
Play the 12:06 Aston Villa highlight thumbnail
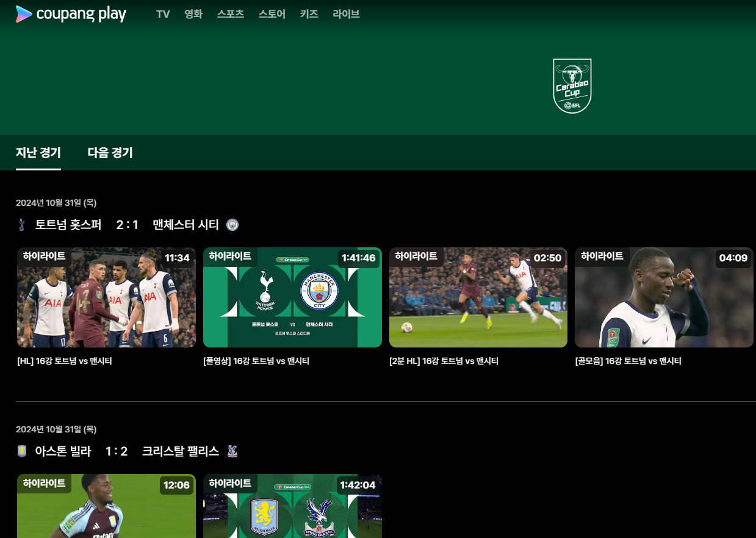[106, 506]
